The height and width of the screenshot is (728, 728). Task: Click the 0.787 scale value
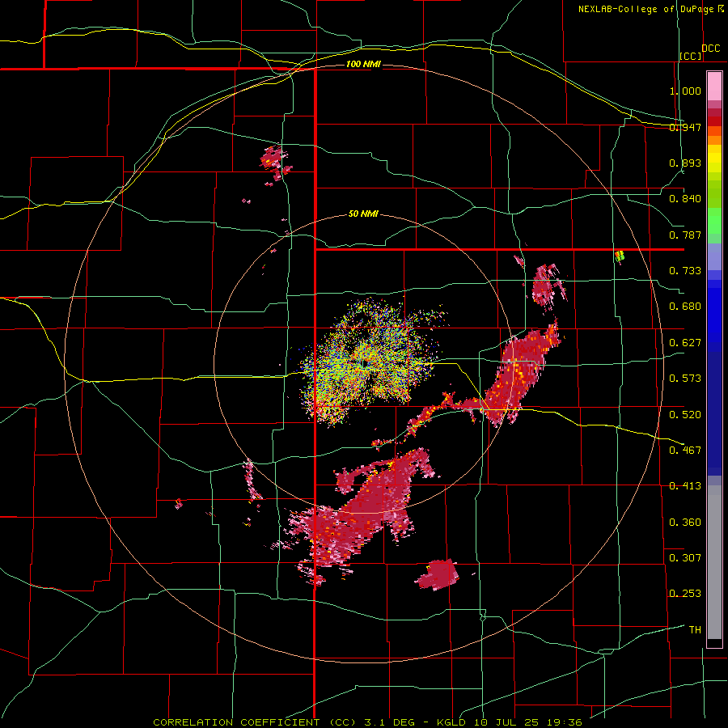685,235
